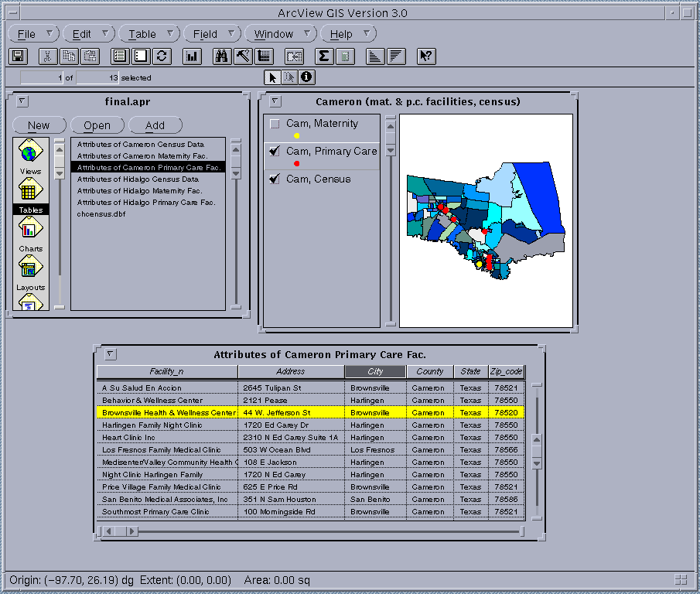Viewport: 700px width, 594px height.
Task: Click the Calculate field icon
Action: click(x=345, y=56)
